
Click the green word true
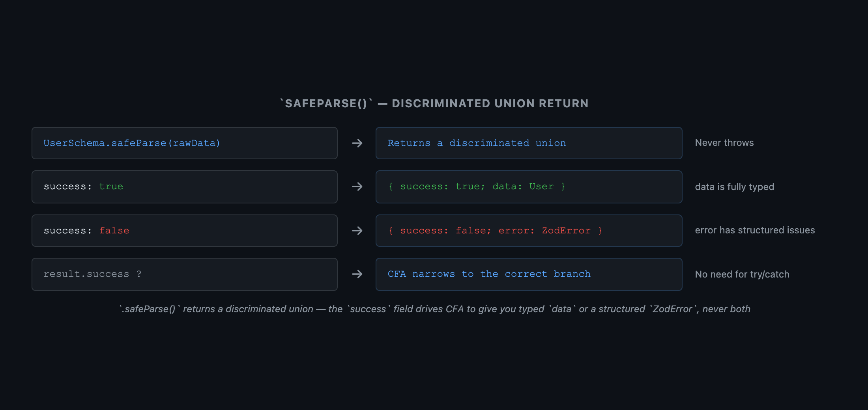click(x=111, y=186)
